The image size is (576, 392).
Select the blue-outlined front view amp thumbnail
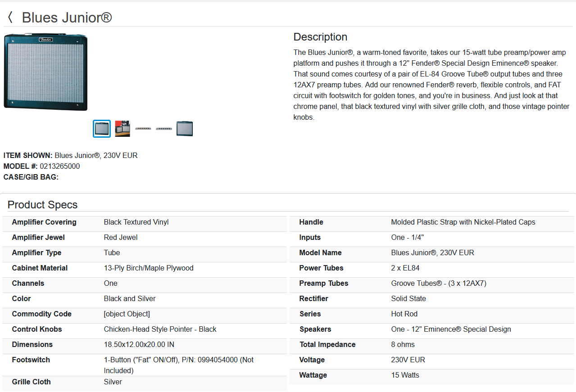coord(102,129)
